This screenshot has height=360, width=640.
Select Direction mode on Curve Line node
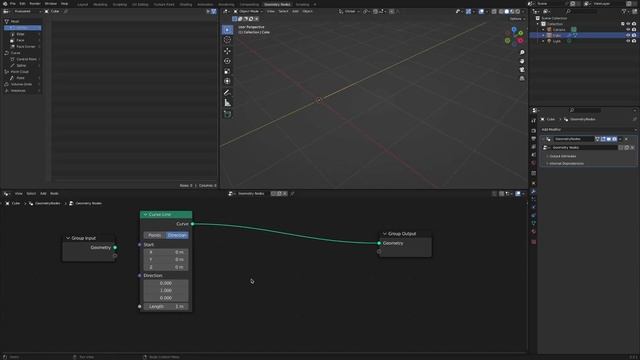click(x=177, y=236)
